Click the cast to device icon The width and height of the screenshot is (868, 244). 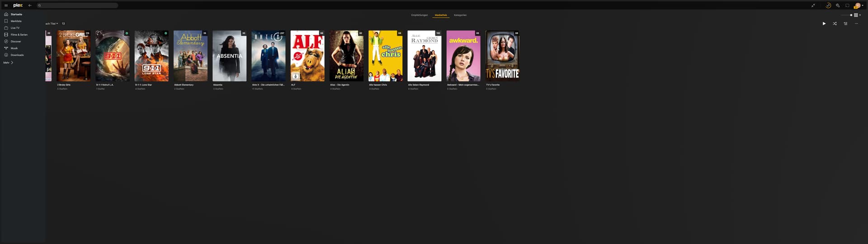(x=847, y=5)
